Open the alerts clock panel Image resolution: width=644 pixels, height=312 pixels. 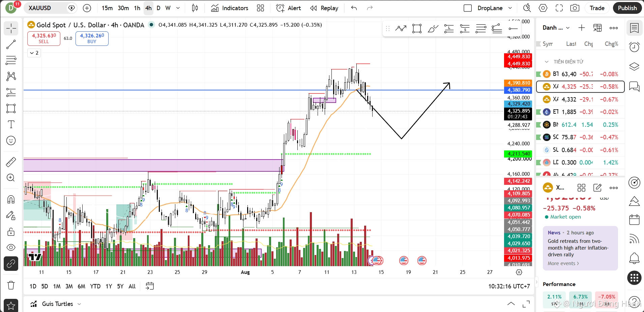(x=634, y=47)
